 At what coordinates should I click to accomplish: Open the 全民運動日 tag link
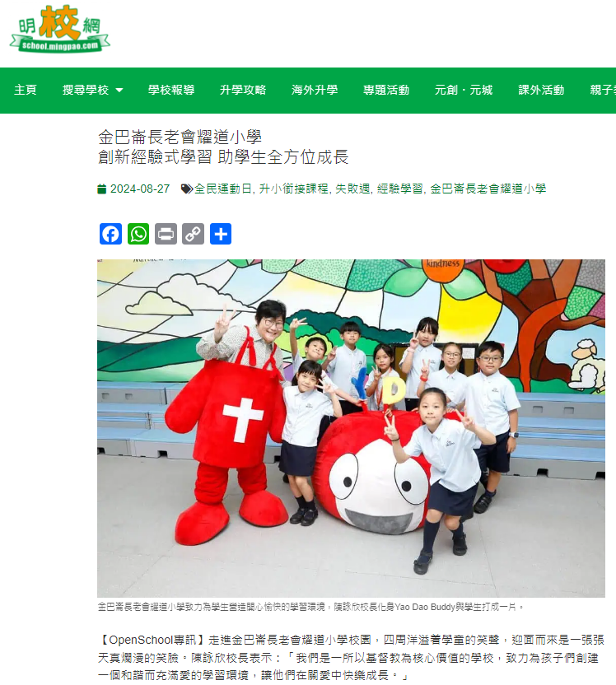tap(223, 189)
